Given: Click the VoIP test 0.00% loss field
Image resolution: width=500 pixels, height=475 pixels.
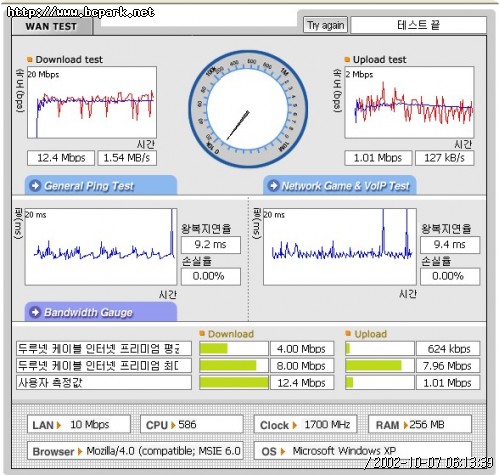Looking at the screenshot, I should (450, 276).
